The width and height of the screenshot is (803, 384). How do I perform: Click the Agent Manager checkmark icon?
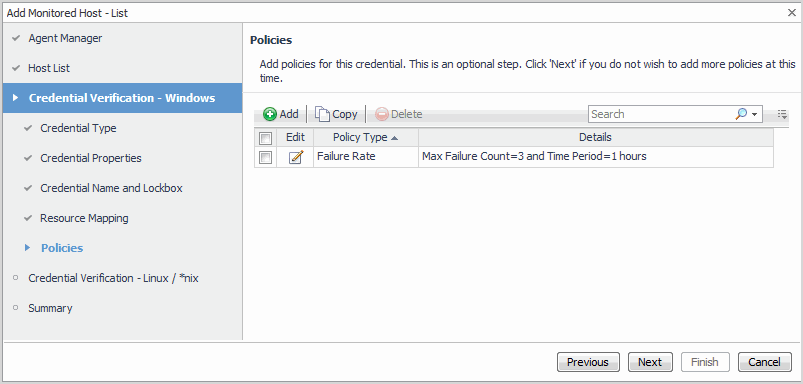(x=16, y=38)
